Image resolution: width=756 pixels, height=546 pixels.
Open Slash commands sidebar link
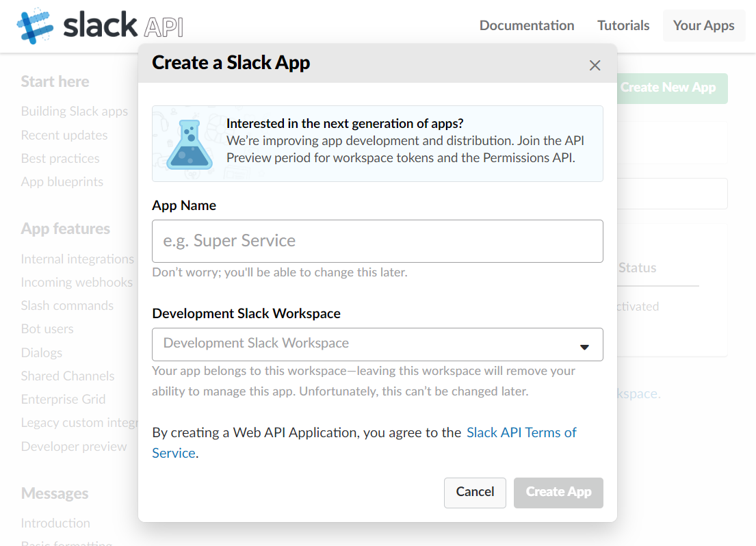67,306
